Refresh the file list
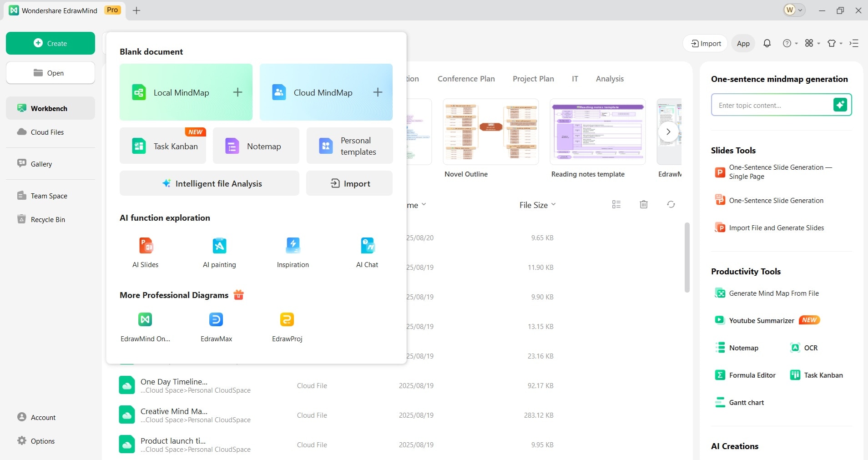The image size is (868, 460). pyautogui.click(x=671, y=204)
